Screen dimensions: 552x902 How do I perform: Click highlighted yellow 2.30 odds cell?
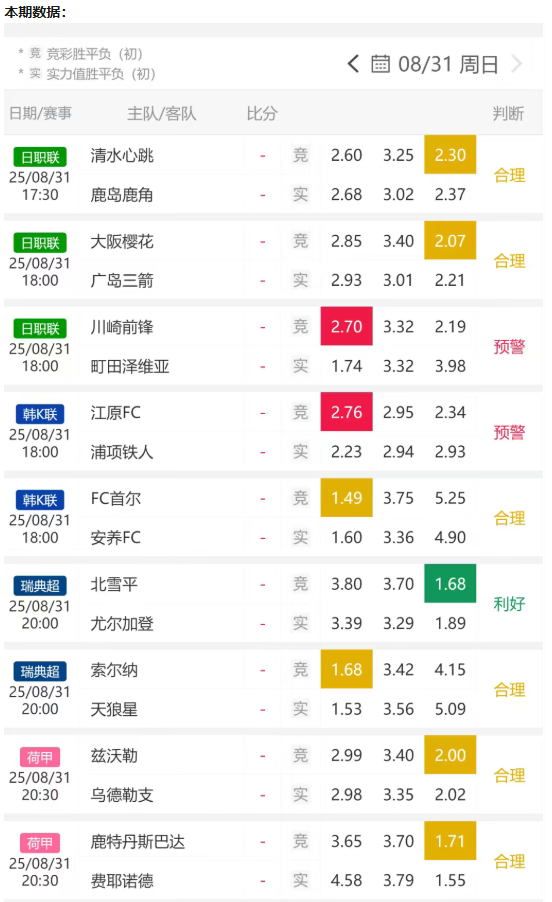pos(450,155)
